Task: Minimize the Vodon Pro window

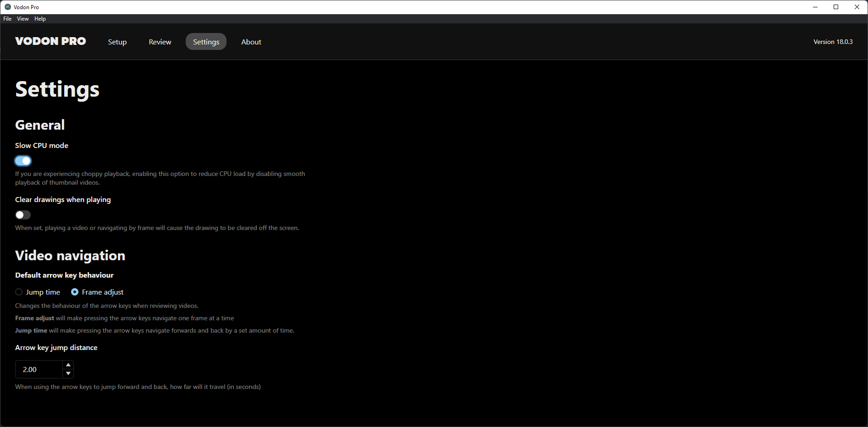Action: point(815,7)
